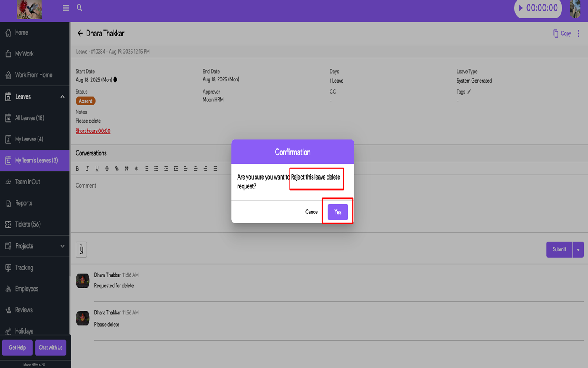
Task: Toggle strikethrough formatting in editor toolbar
Action: (x=107, y=168)
